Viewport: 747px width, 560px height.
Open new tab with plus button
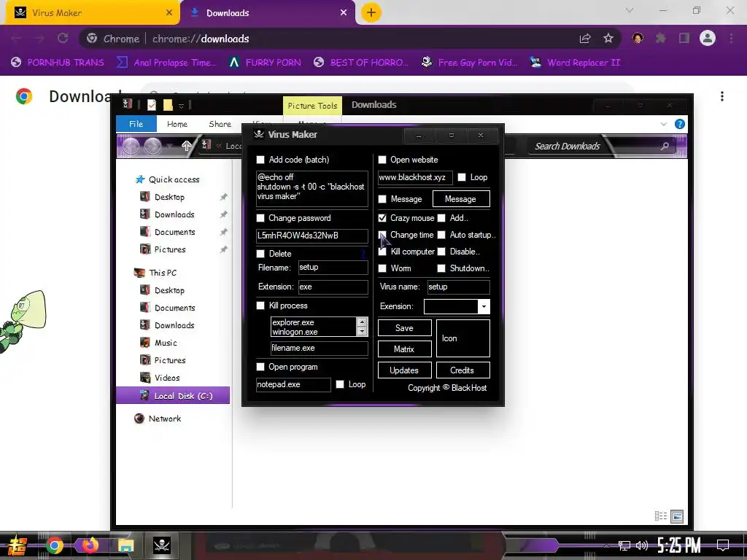(x=371, y=12)
